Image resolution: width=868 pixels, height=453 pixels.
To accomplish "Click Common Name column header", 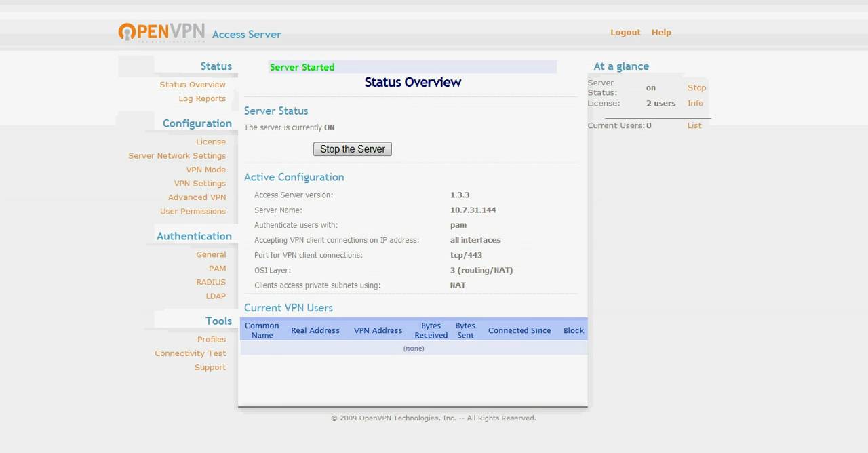I will pyautogui.click(x=262, y=330).
